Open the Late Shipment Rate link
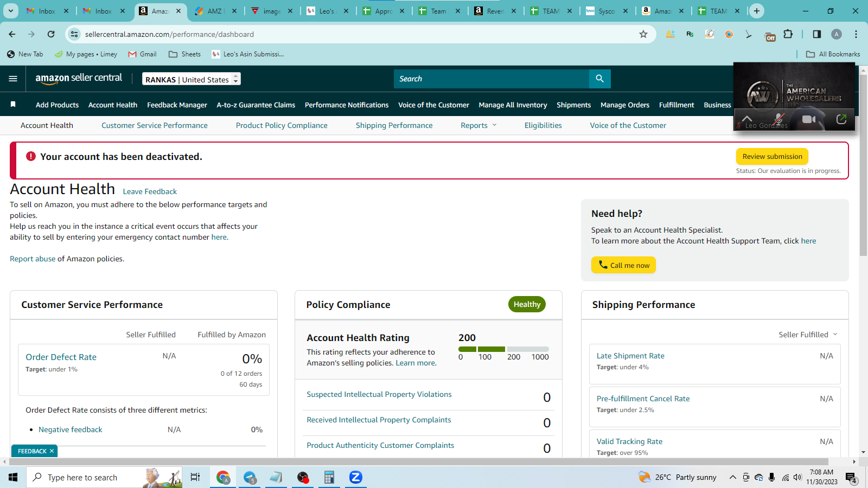 pos(630,356)
